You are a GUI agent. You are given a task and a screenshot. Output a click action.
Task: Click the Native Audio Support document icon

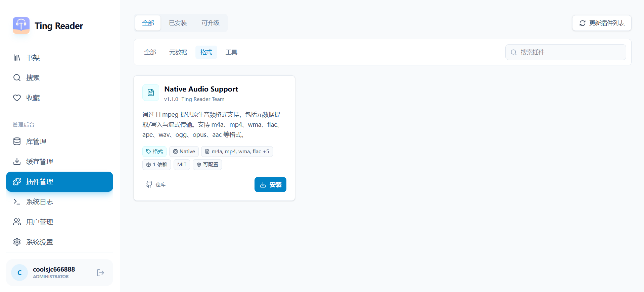(x=151, y=93)
